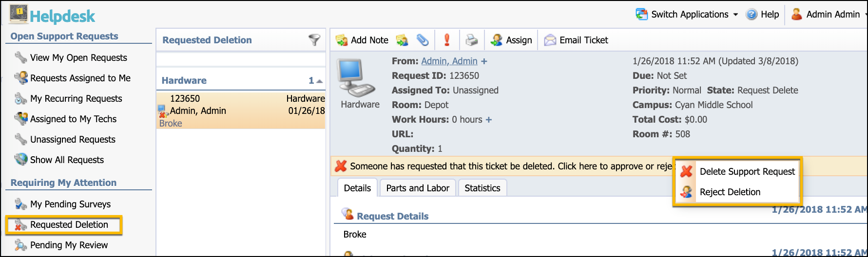Image resolution: width=868 pixels, height=257 pixels.
Task: Open the filter funnel in Requested Deletion
Action: point(314,40)
